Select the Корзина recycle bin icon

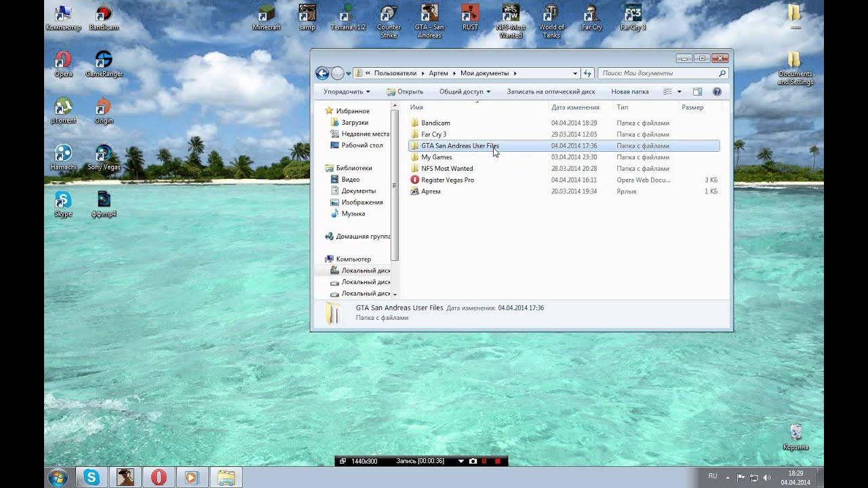[796, 437]
